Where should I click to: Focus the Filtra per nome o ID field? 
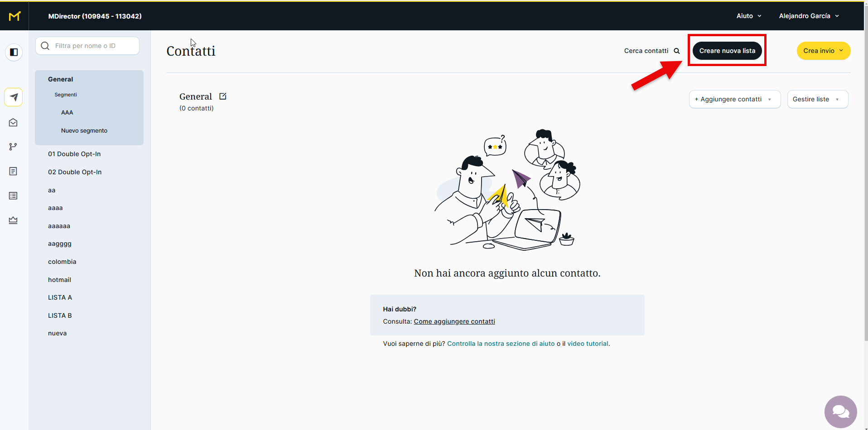(93, 46)
